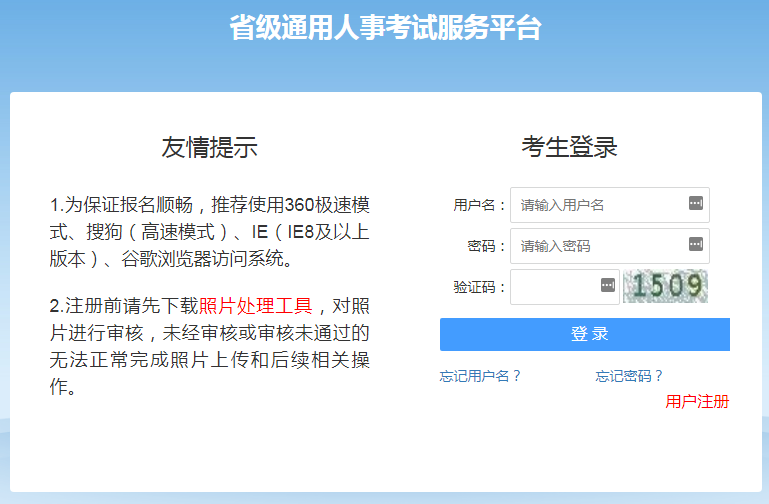769x504 pixels.
Task: Click the 密码 input field
Action: pyautogui.click(x=598, y=245)
